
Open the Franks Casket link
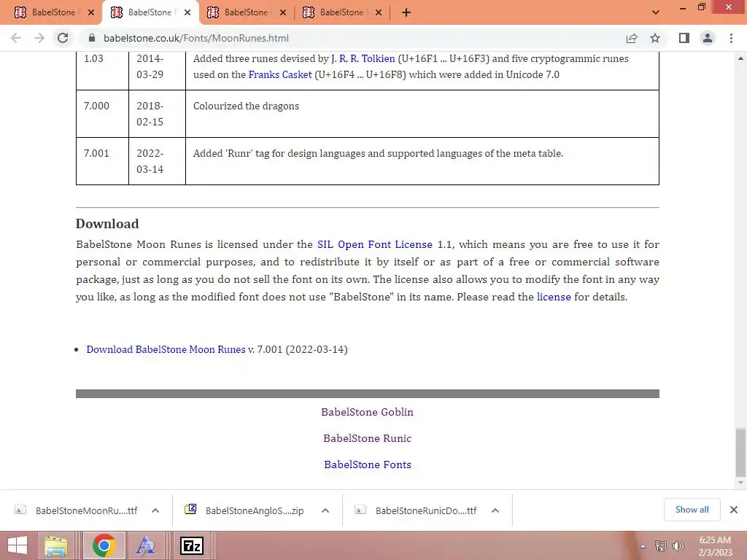280,74
